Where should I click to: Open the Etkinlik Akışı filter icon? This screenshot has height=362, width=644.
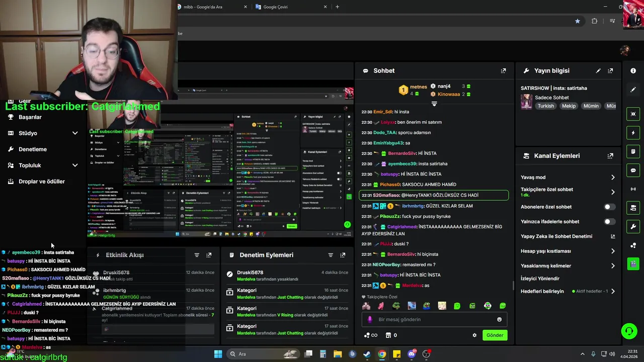[197, 255]
